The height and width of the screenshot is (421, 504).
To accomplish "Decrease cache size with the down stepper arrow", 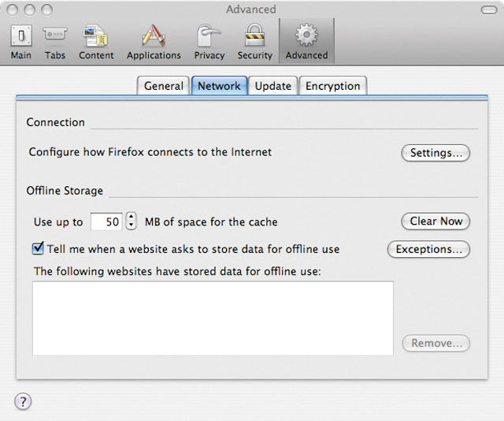I will click(x=132, y=225).
